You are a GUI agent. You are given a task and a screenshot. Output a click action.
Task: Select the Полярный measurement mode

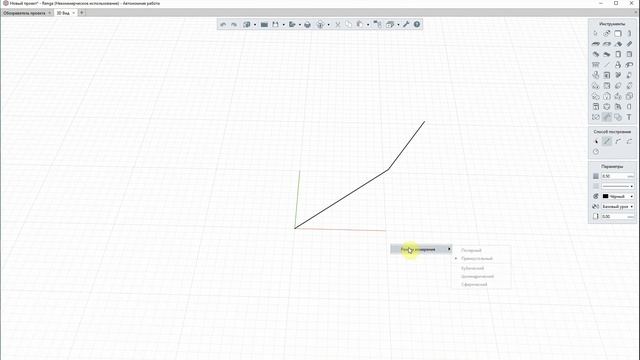click(x=471, y=250)
